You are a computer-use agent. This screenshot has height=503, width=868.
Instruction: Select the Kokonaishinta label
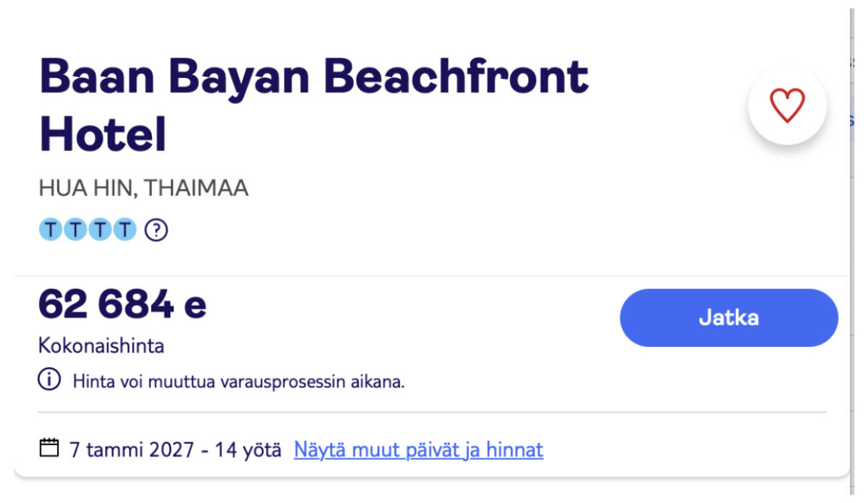[101, 345]
